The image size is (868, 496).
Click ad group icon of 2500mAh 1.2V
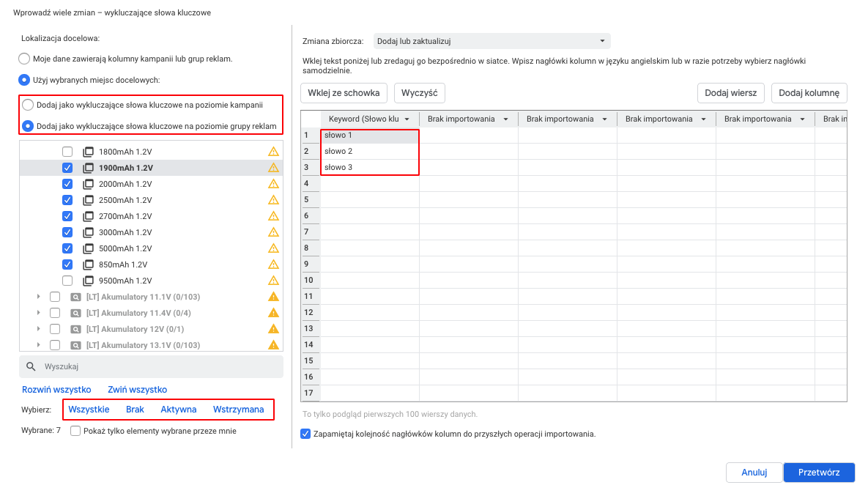point(88,200)
